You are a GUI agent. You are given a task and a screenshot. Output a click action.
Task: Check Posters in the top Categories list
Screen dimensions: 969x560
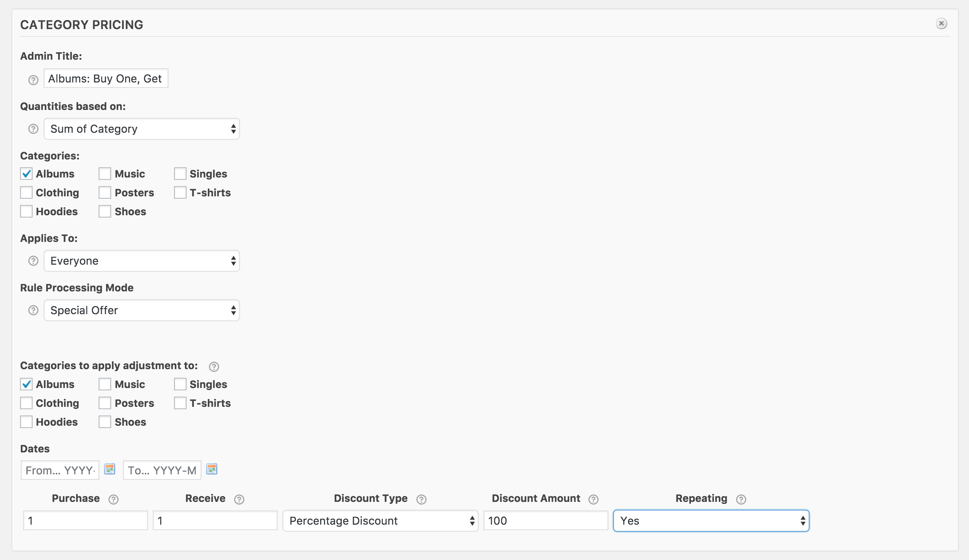tap(105, 192)
